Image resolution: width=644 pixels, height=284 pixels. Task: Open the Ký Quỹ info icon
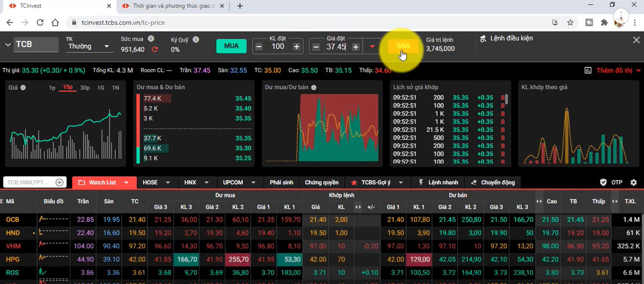click(196, 39)
